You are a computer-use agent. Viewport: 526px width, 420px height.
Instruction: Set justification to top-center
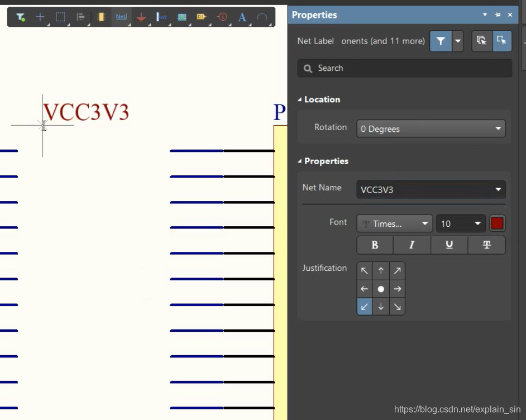click(x=381, y=271)
